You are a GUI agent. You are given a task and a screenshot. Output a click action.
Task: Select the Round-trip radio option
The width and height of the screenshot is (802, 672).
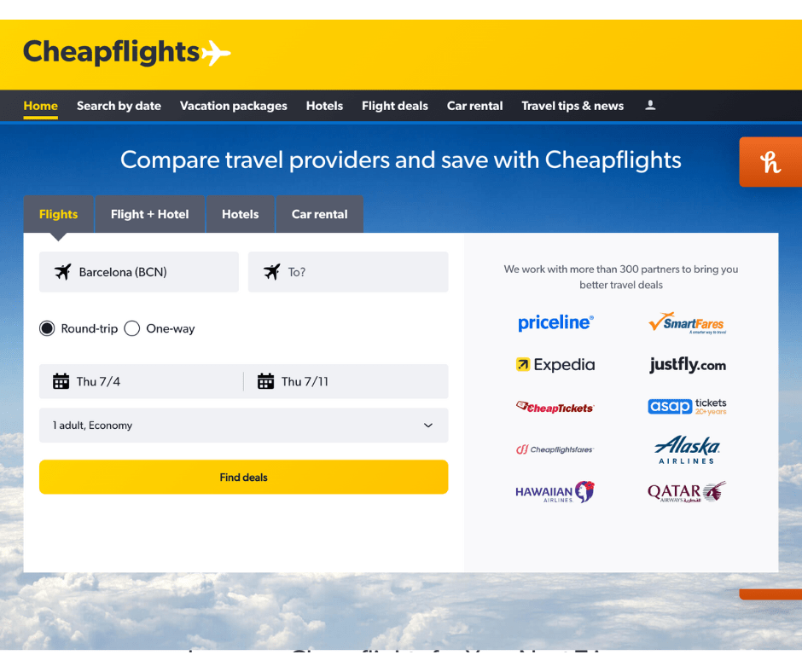[48, 328]
